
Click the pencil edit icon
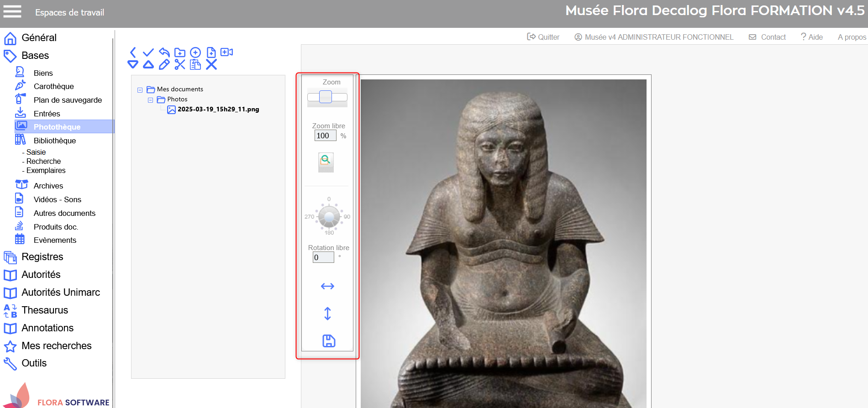(164, 65)
